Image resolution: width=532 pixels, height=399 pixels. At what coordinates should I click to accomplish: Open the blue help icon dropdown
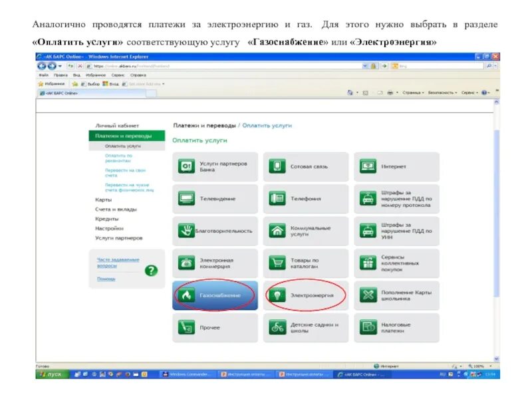[486, 92]
